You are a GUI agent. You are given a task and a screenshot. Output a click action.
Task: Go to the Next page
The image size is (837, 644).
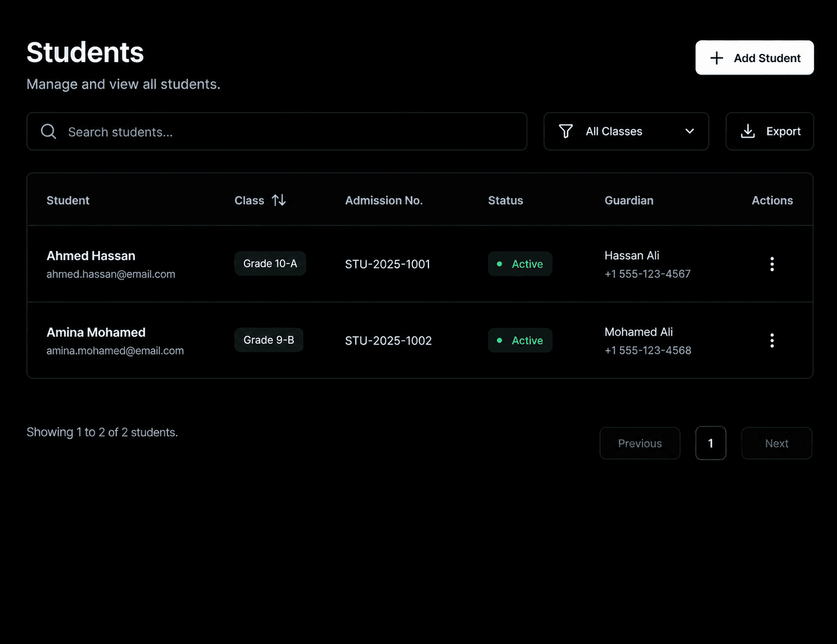click(777, 443)
